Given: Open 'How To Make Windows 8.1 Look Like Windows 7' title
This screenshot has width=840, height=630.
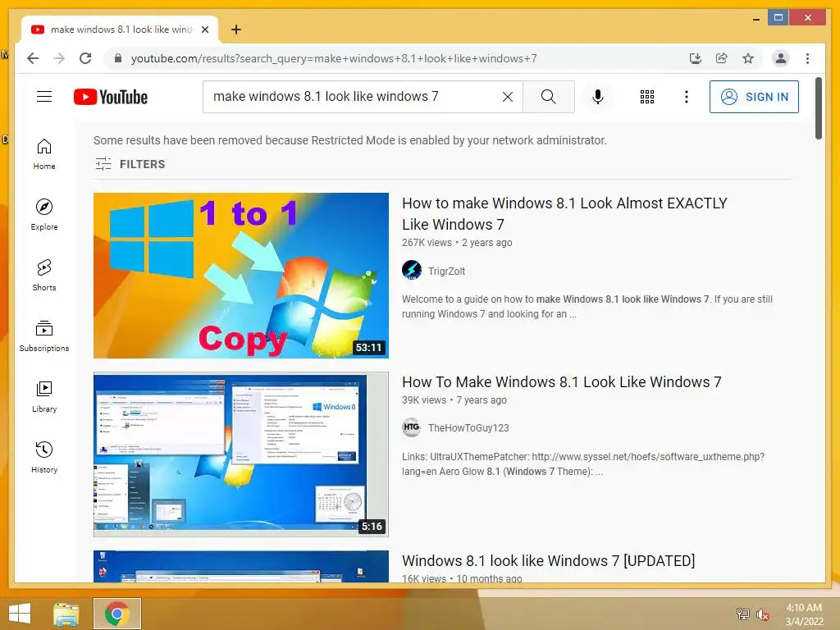Looking at the screenshot, I should [x=561, y=382].
